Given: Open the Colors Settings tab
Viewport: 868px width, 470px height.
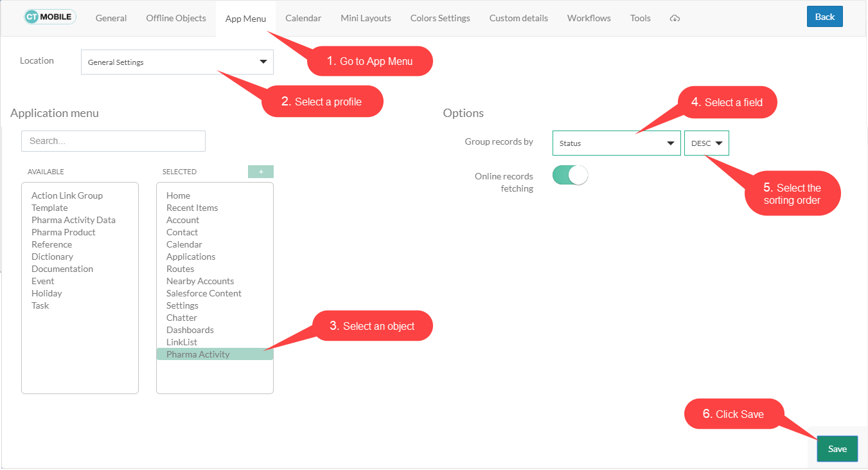Looking at the screenshot, I should [x=440, y=18].
